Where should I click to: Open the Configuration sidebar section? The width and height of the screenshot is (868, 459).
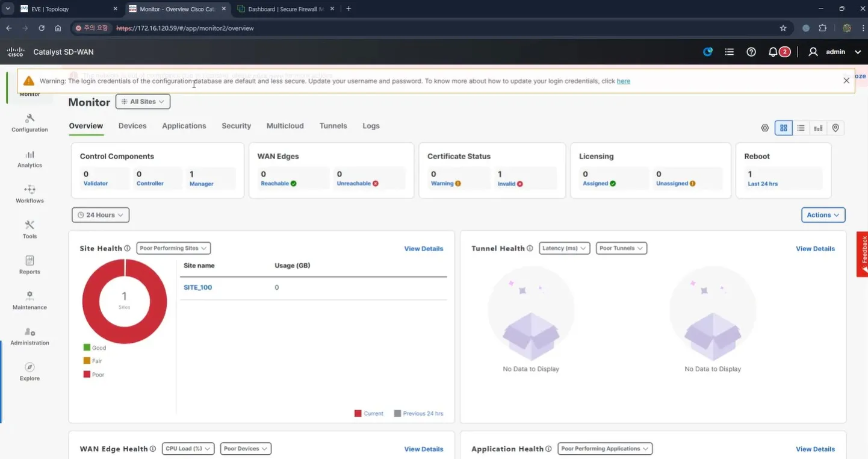[29, 123]
